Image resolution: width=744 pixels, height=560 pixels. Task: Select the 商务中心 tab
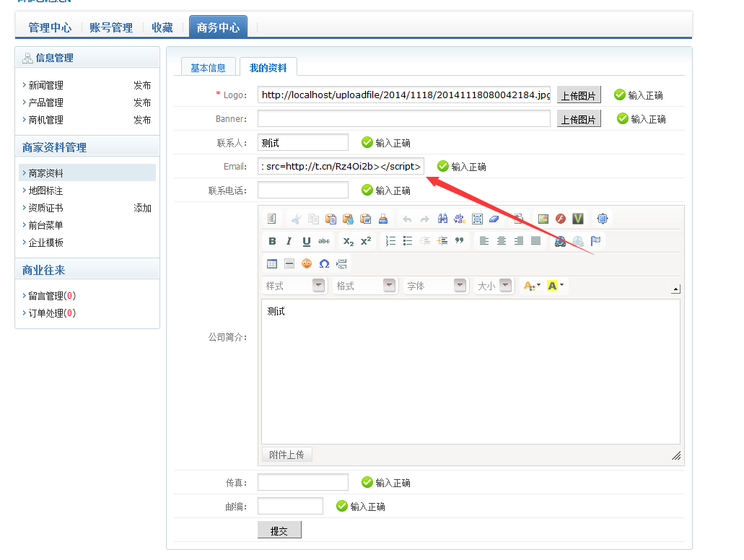pos(218,27)
